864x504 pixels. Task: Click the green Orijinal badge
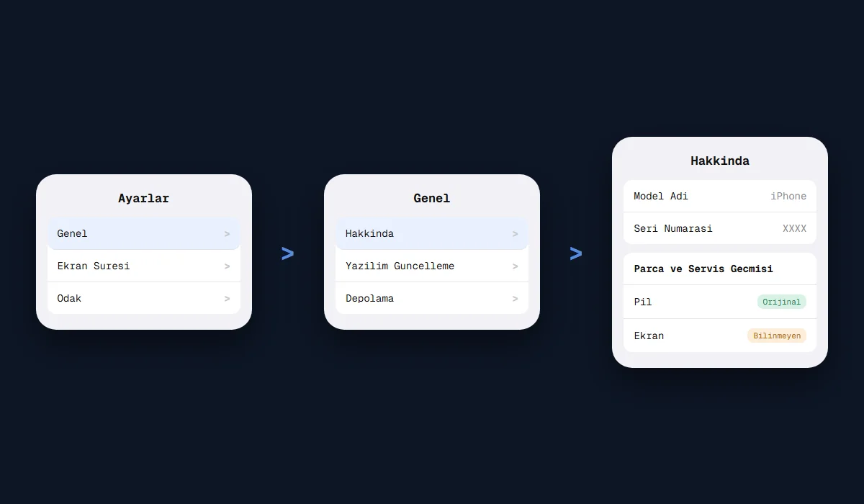click(x=781, y=302)
